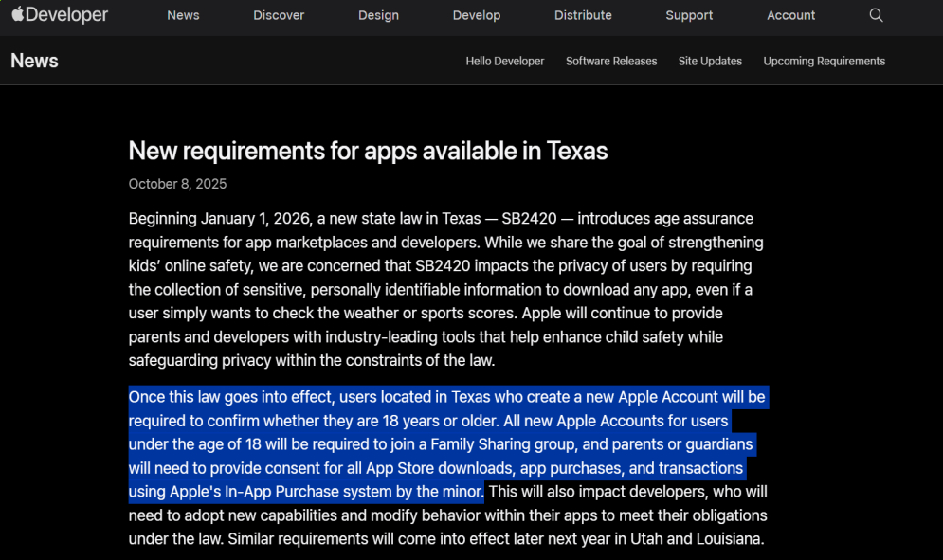Open the Support menu item
Screen dimensions: 943x560
[x=689, y=15]
